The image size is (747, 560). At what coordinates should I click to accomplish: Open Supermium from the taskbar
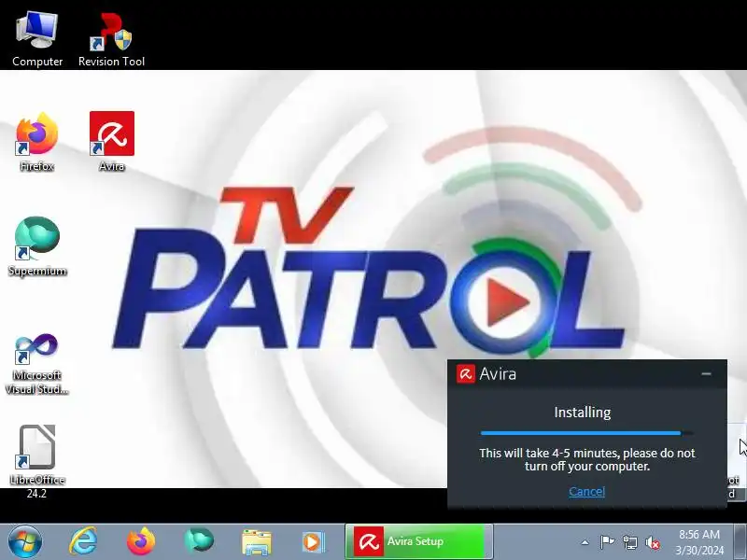coord(199,541)
